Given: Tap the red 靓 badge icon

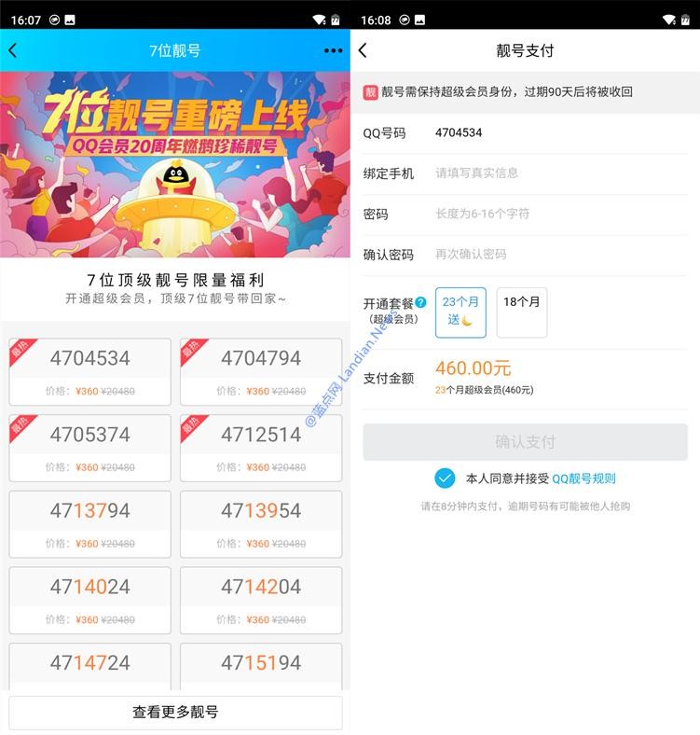Looking at the screenshot, I should click(x=370, y=91).
